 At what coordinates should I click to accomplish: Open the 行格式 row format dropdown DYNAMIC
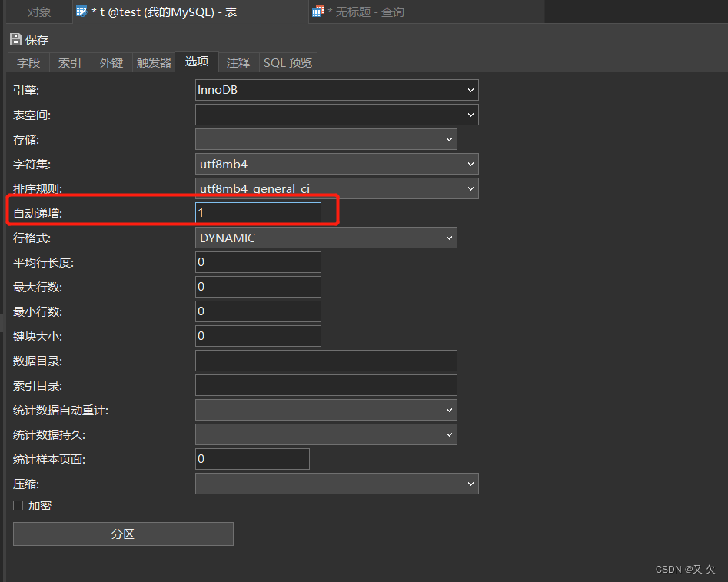pyautogui.click(x=327, y=238)
